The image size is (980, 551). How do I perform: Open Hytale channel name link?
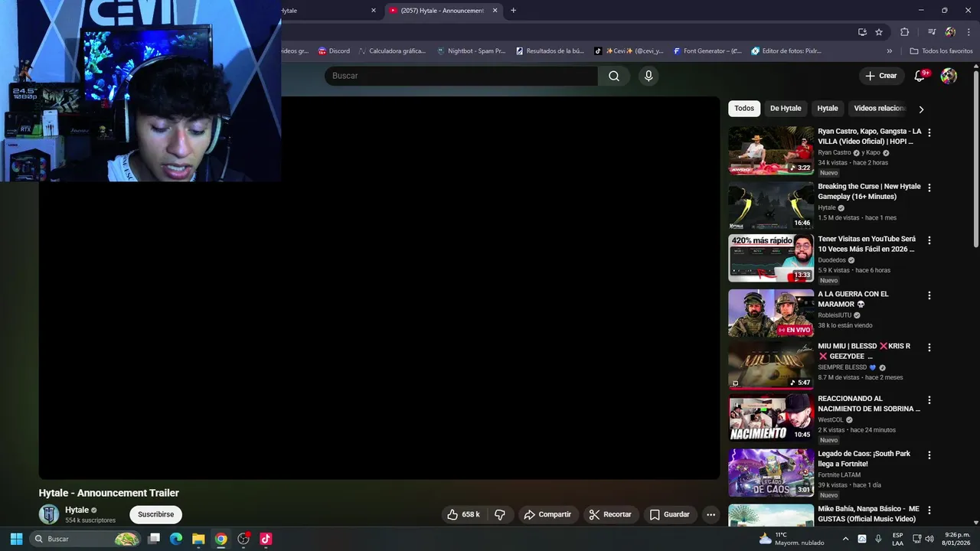77,510
